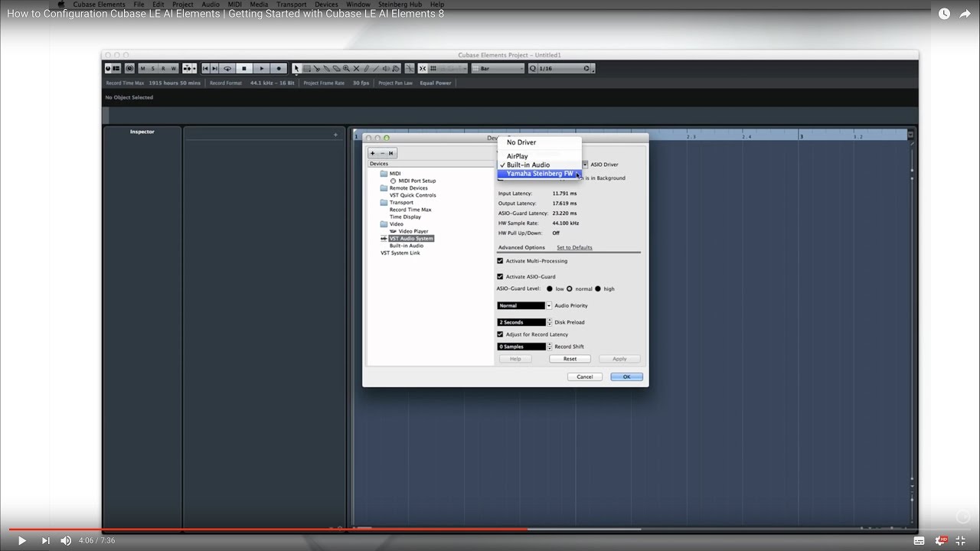The height and width of the screenshot is (551, 980).
Task: Click the minus Remove device button
Action: point(382,153)
